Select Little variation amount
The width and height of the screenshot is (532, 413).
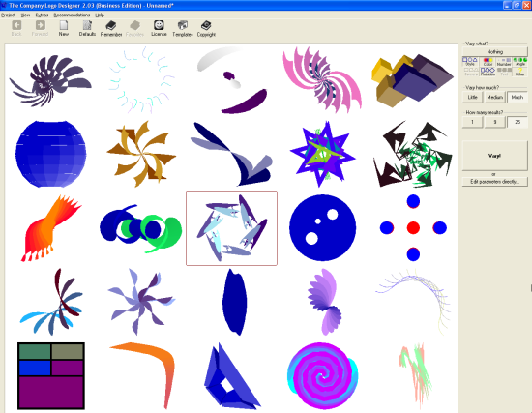pos(473,97)
